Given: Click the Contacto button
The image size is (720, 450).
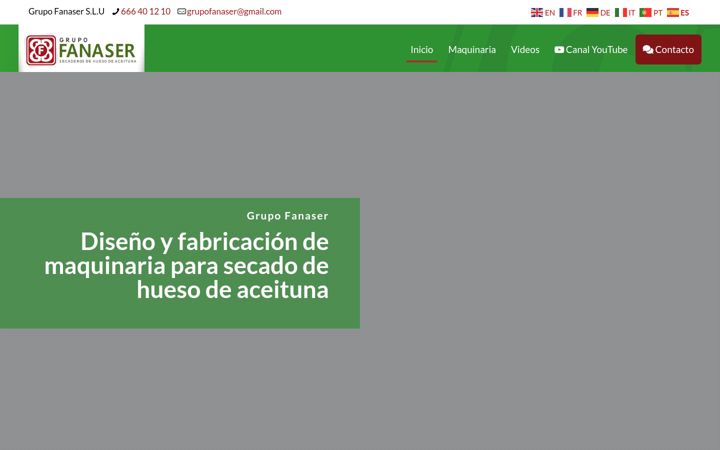Looking at the screenshot, I should 668,50.
